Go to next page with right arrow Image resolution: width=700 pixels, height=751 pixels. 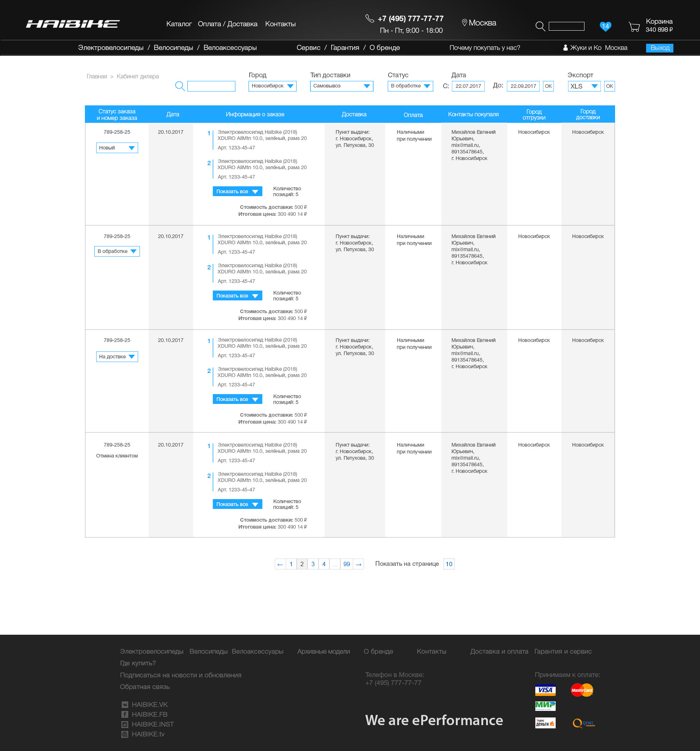tap(358, 564)
